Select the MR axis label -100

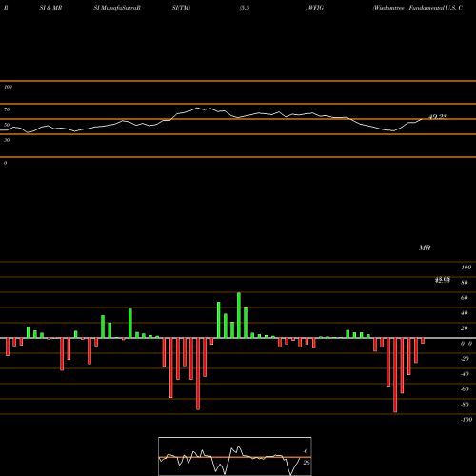(466, 420)
